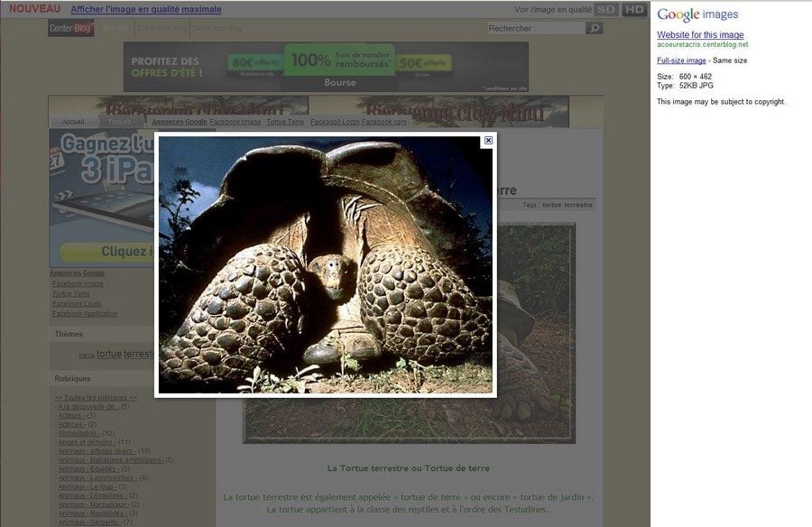The height and width of the screenshot is (527, 812).
Task: Click the enlarged tortoise photo
Action: (326, 263)
